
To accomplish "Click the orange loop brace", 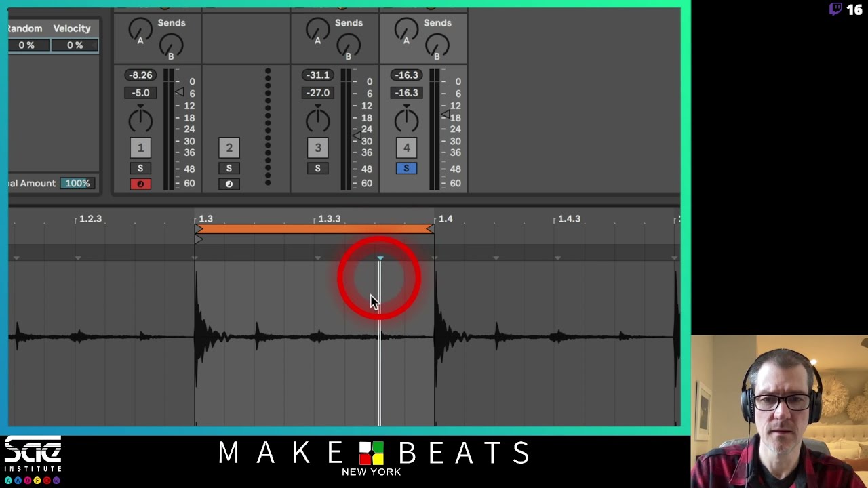I will tap(315, 229).
